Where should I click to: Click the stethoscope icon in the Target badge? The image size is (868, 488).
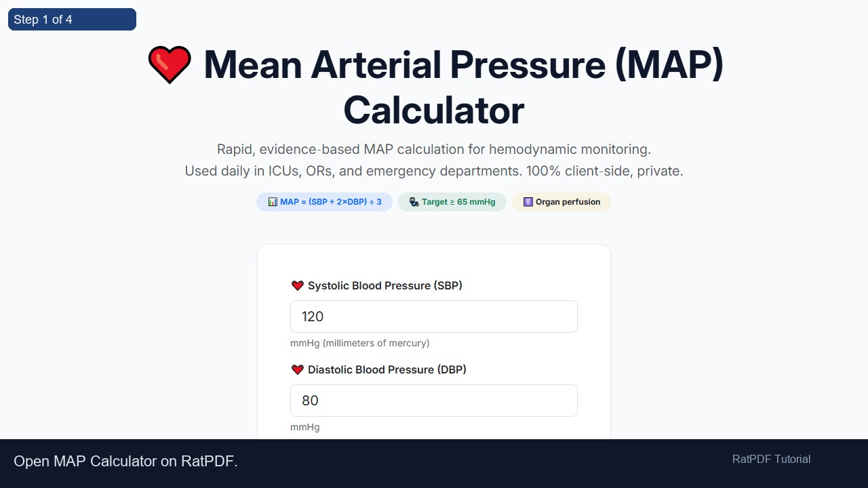pyautogui.click(x=414, y=202)
